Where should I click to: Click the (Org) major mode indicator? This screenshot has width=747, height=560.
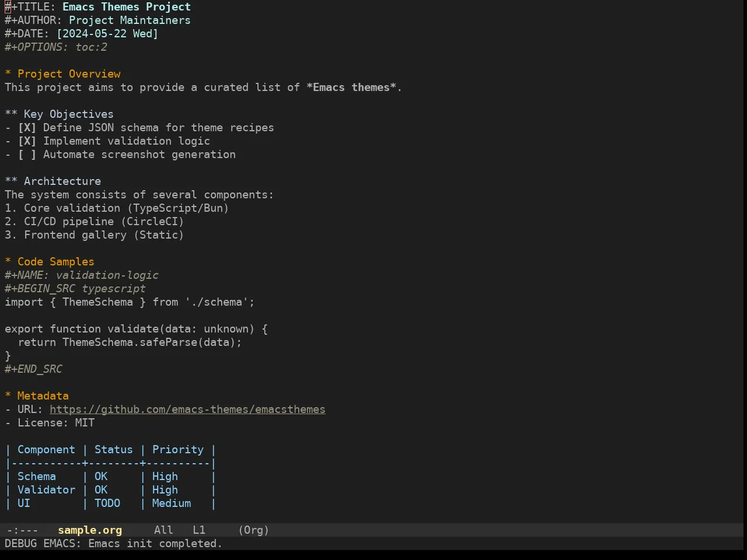pos(254,530)
